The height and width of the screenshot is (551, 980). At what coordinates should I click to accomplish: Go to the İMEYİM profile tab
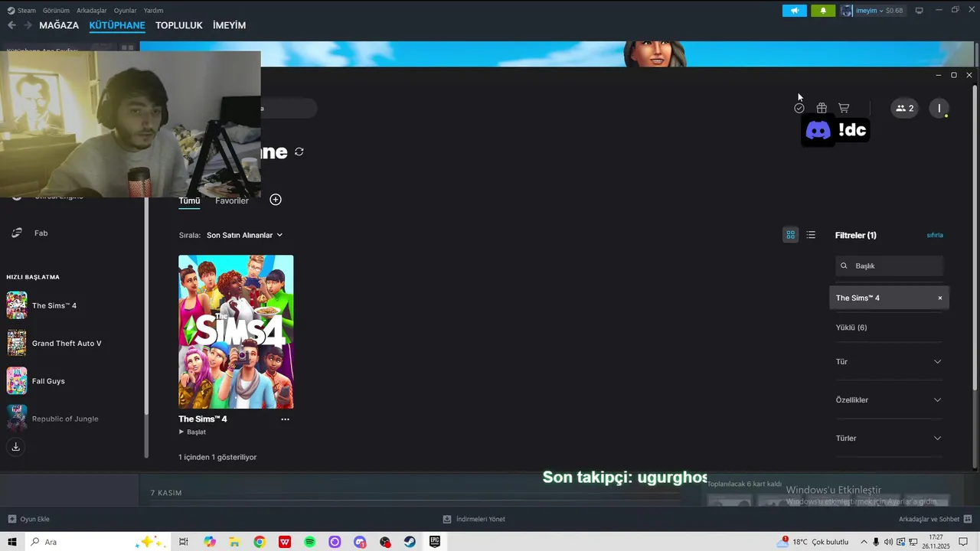(229, 25)
